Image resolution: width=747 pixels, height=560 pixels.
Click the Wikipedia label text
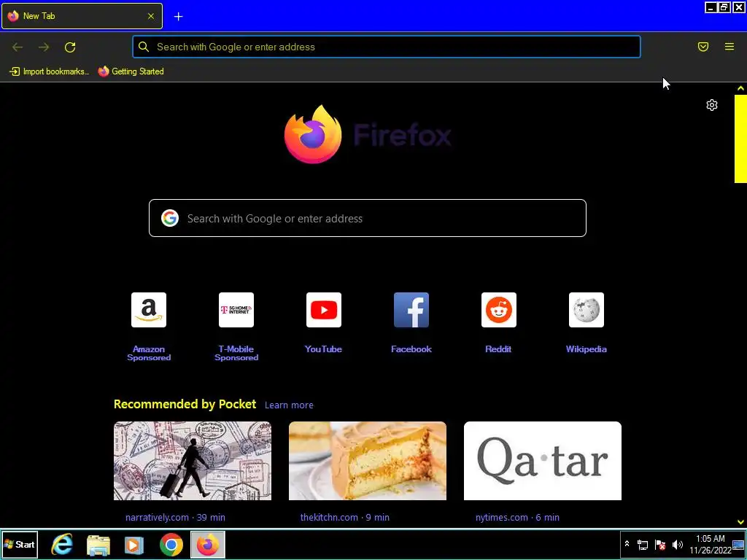coord(586,349)
